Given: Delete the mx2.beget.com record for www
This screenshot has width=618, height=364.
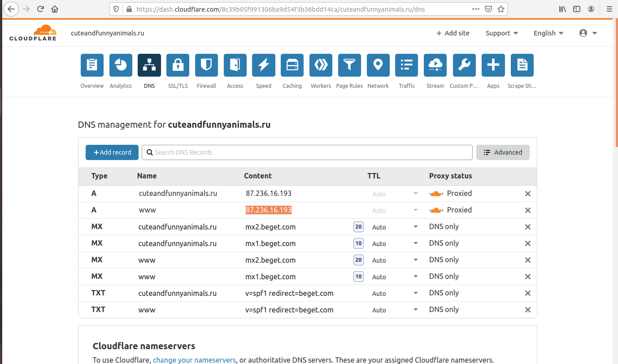Looking at the screenshot, I should [x=528, y=260].
